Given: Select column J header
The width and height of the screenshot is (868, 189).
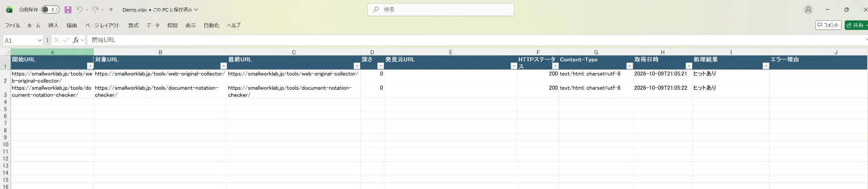Looking at the screenshot, I should (836, 52).
